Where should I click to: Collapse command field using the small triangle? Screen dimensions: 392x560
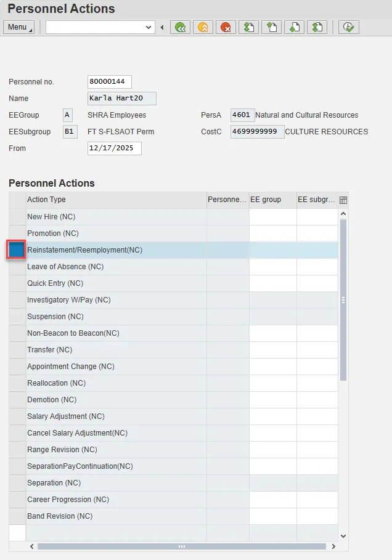click(162, 27)
